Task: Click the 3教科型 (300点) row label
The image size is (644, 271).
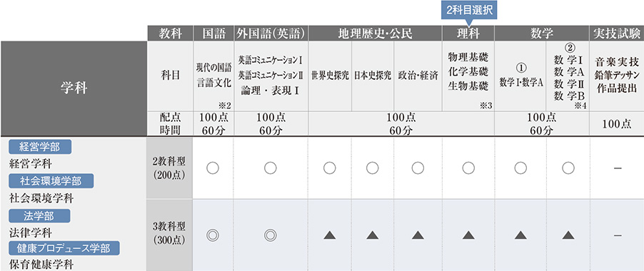Action: click(x=170, y=235)
